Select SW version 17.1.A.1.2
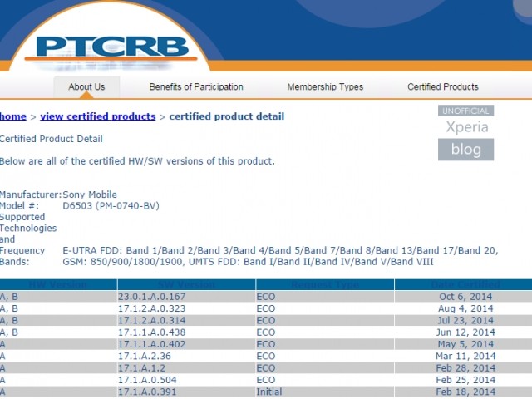This screenshot has width=532, height=399. click(141, 367)
